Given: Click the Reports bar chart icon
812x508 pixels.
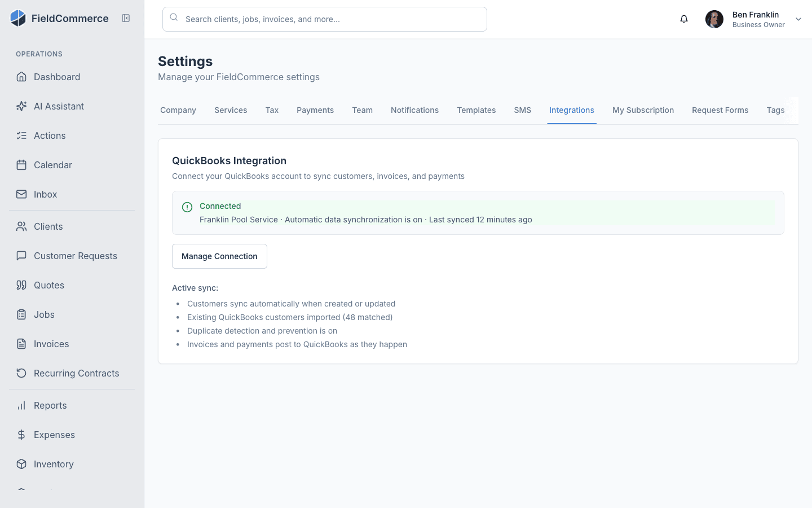Looking at the screenshot, I should 21,405.
